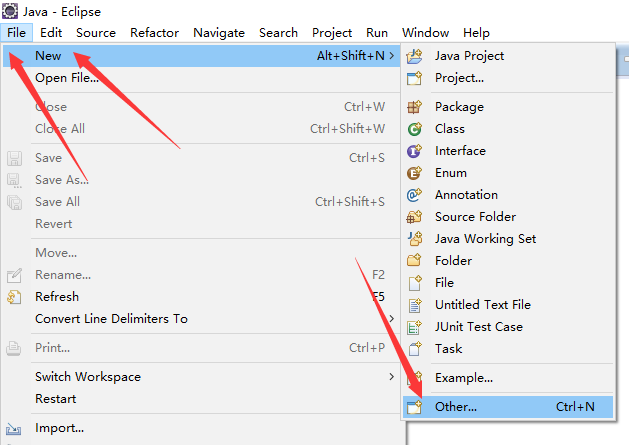Click the Annotation @ icon

pos(414,195)
